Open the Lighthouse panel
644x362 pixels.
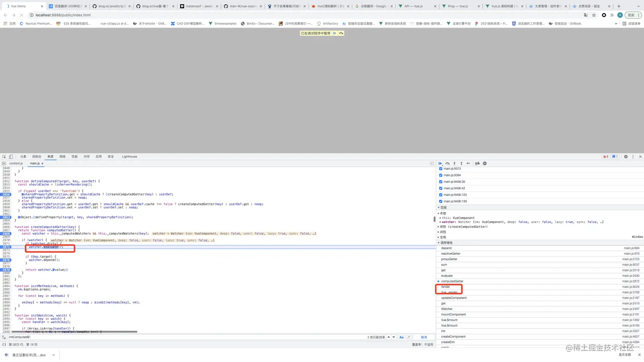click(129, 157)
